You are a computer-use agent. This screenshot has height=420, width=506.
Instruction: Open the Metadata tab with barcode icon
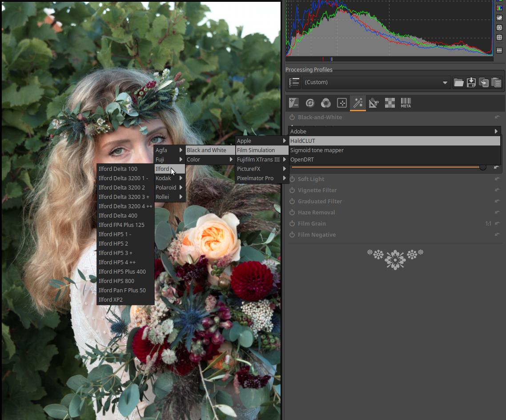406,103
